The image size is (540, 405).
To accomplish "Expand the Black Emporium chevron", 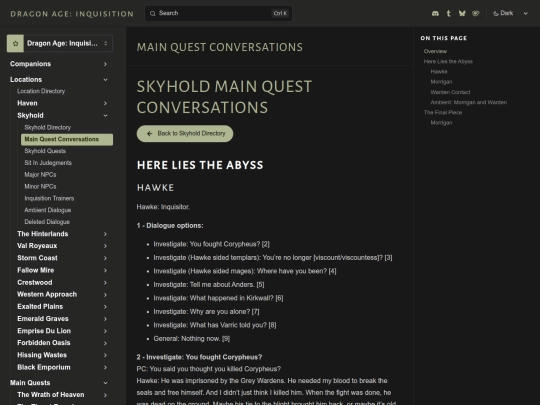I will 105,367.
